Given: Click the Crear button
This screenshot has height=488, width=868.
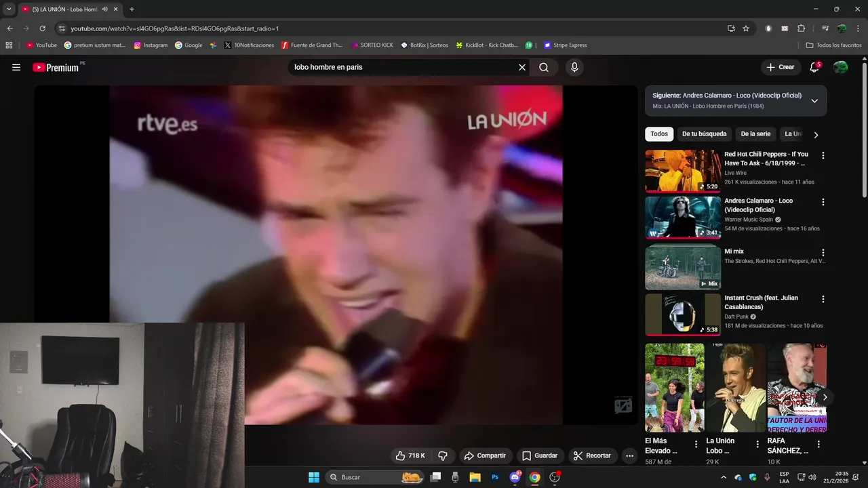Looking at the screenshot, I should (x=780, y=67).
